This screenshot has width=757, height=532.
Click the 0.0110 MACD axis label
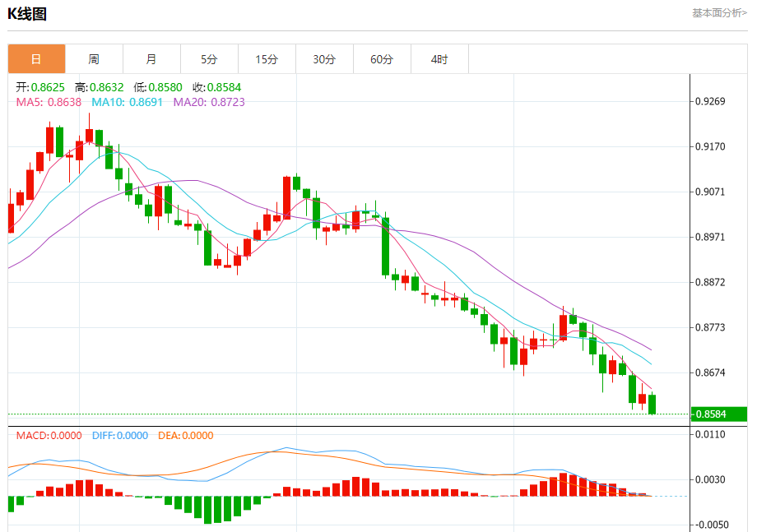tap(710, 435)
